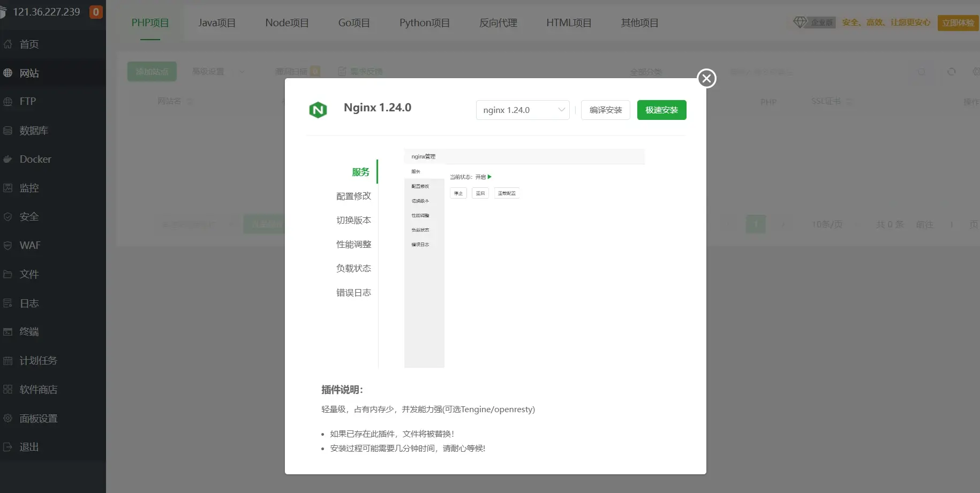980x493 pixels.
Task: Open the 首页 home icon in sidebar
Action: click(7, 44)
